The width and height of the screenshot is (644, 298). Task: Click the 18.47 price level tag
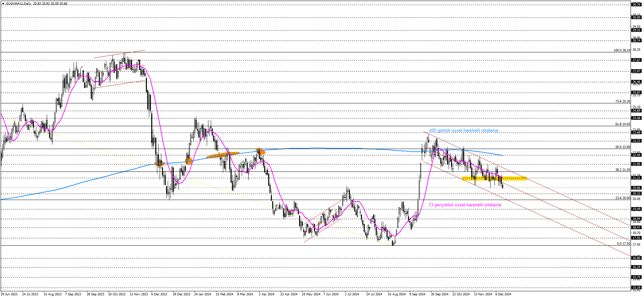pos(636,228)
